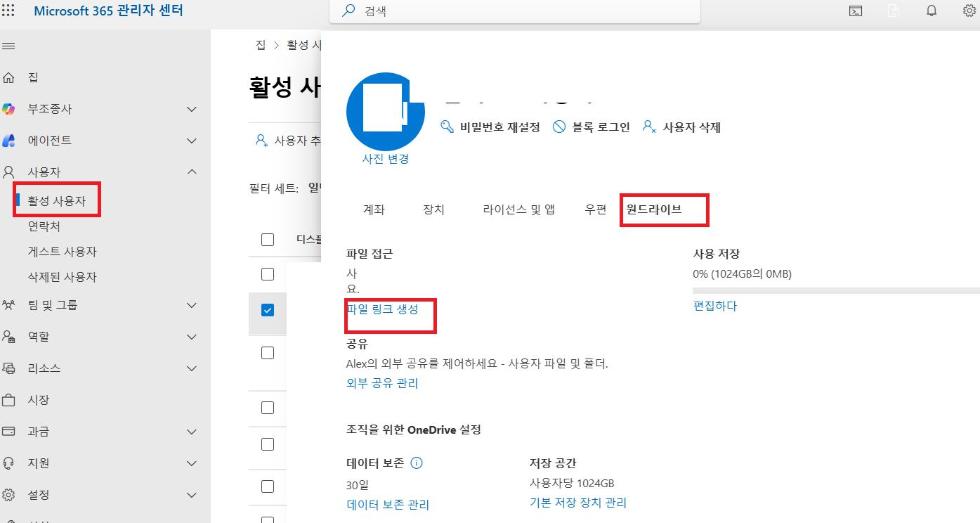
Task: Open the Cloud Shell terminal icon
Action: coord(856,11)
